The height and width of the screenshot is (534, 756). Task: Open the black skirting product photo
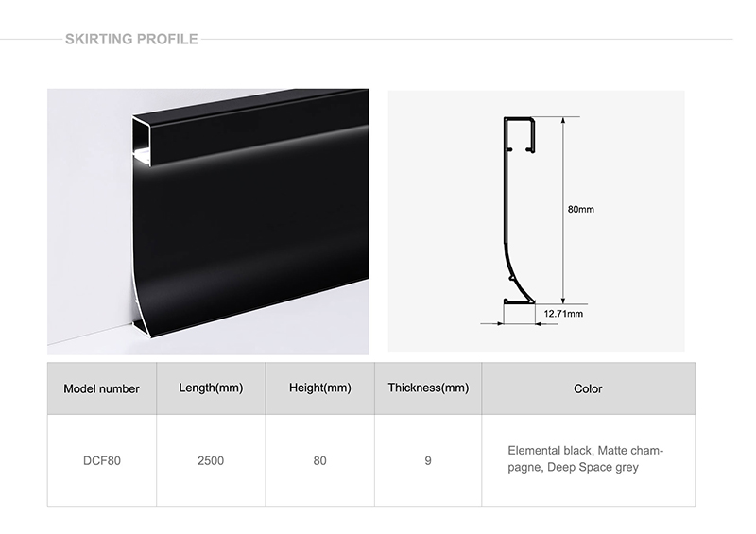click(208, 222)
